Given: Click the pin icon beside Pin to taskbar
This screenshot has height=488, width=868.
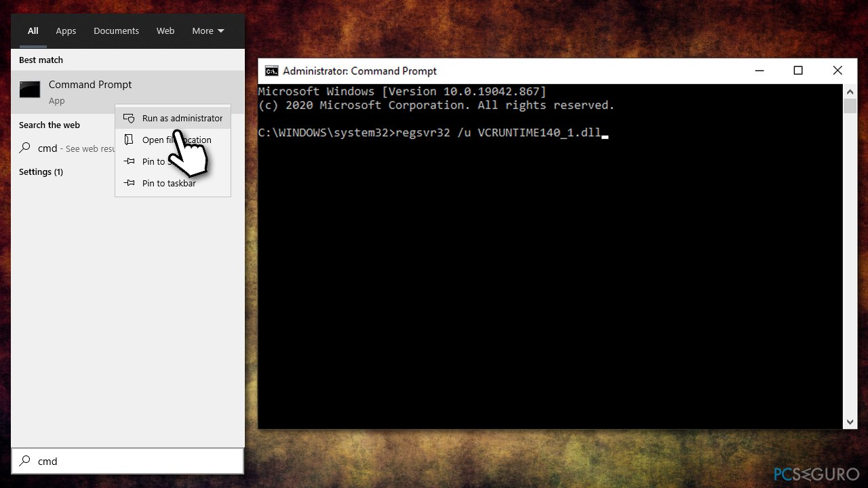Looking at the screenshot, I should pyautogui.click(x=128, y=184).
